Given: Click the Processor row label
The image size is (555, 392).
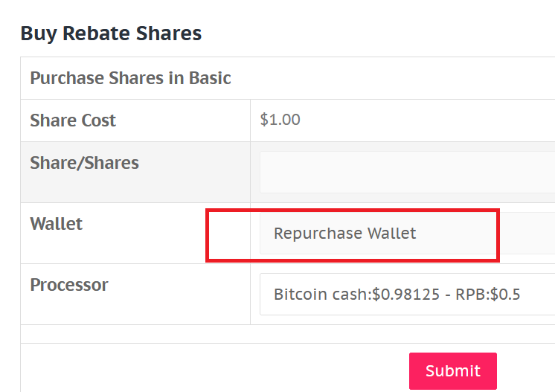Looking at the screenshot, I should point(69,285).
